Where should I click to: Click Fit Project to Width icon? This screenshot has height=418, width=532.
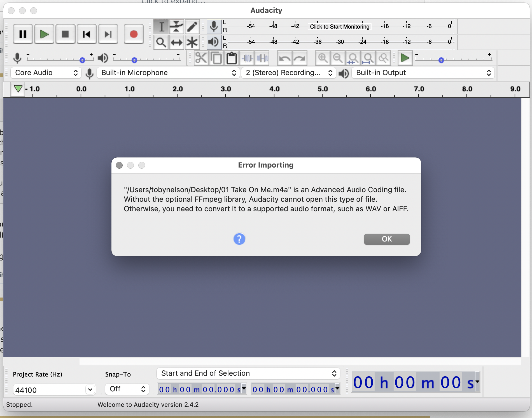[368, 58]
